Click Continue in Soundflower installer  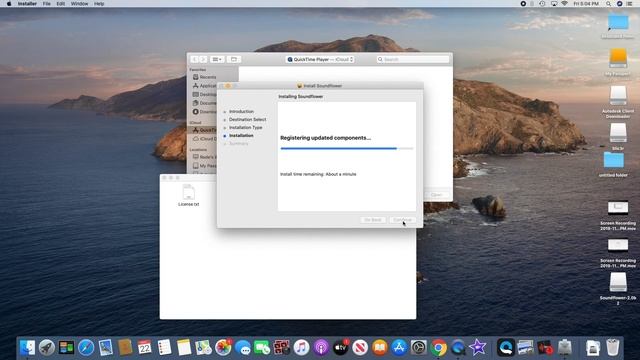(402, 220)
